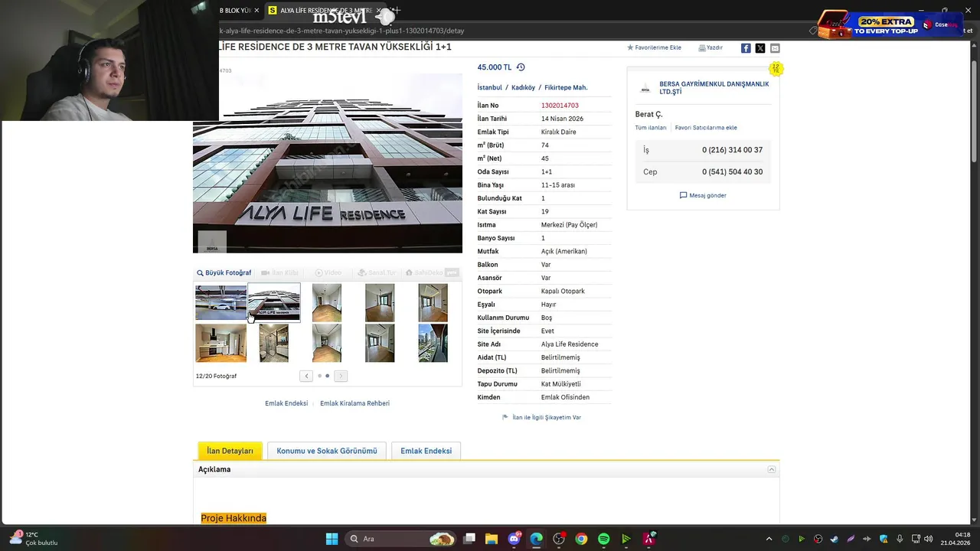This screenshot has width=980, height=551.
Task: Open the volume tray icon
Action: point(929,539)
